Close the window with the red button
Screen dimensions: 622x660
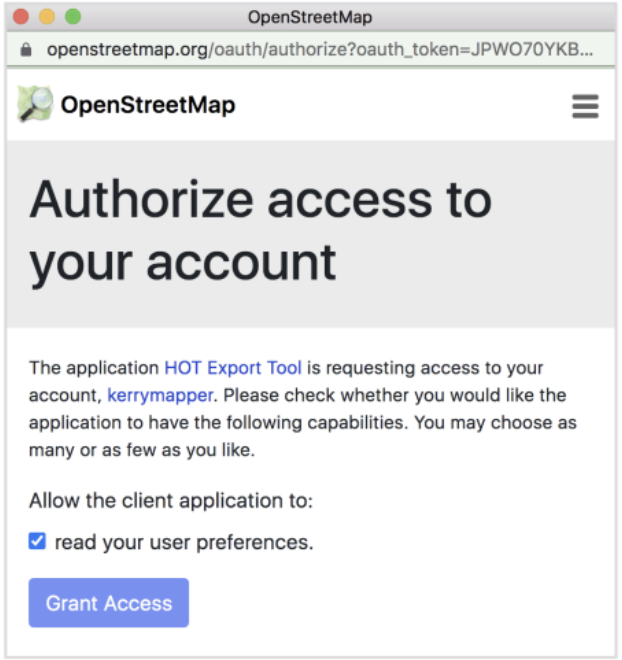coord(21,17)
